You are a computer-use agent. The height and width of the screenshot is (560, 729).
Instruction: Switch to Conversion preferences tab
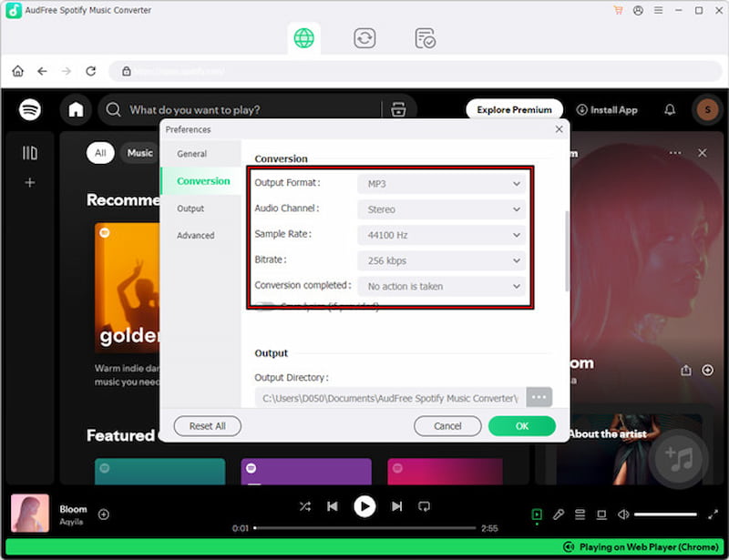pos(202,181)
